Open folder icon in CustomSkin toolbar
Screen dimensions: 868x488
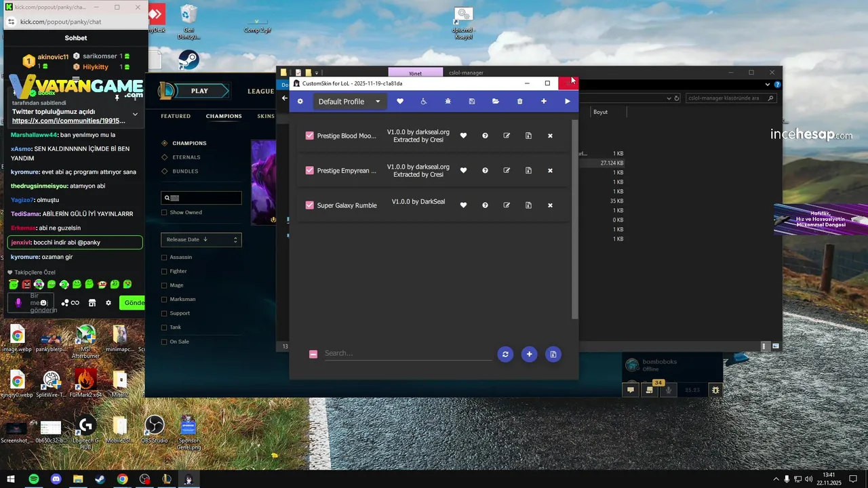(x=496, y=102)
